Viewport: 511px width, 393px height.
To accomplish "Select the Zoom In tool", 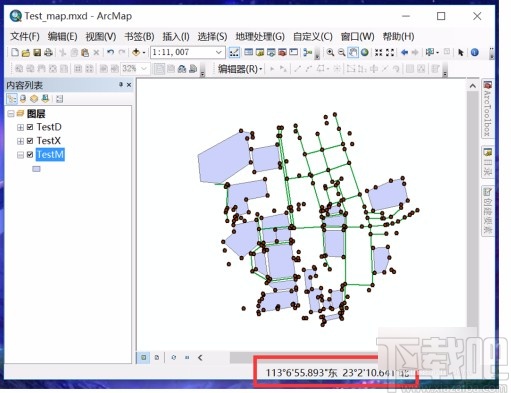I will coord(330,52).
